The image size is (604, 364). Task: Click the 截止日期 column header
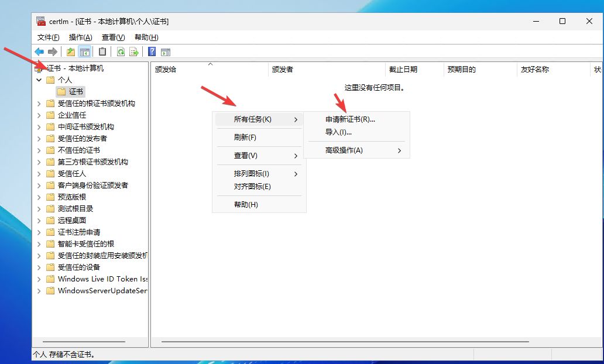pyautogui.click(x=400, y=68)
